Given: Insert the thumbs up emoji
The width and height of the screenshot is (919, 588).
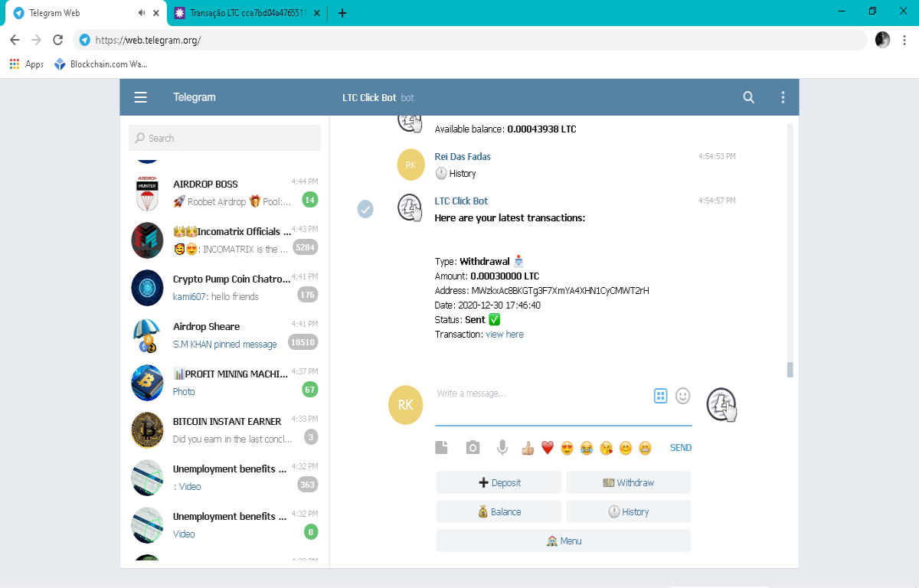Looking at the screenshot, I should click(x=528, y=448).
